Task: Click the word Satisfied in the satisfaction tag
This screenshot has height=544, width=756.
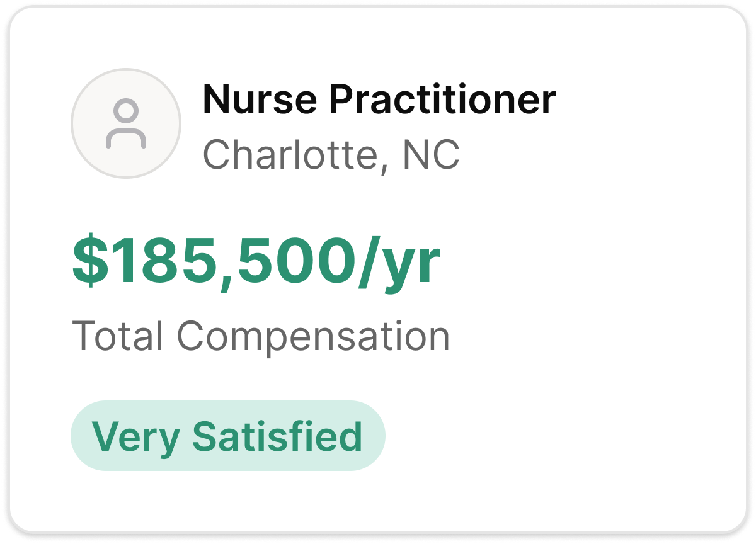Action: pyautogui.click(x=278, y=436)
